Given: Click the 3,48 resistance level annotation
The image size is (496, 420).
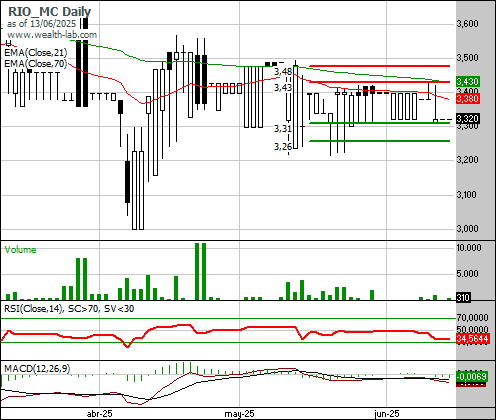Looking at the screenshot, I should coord(283,71).
